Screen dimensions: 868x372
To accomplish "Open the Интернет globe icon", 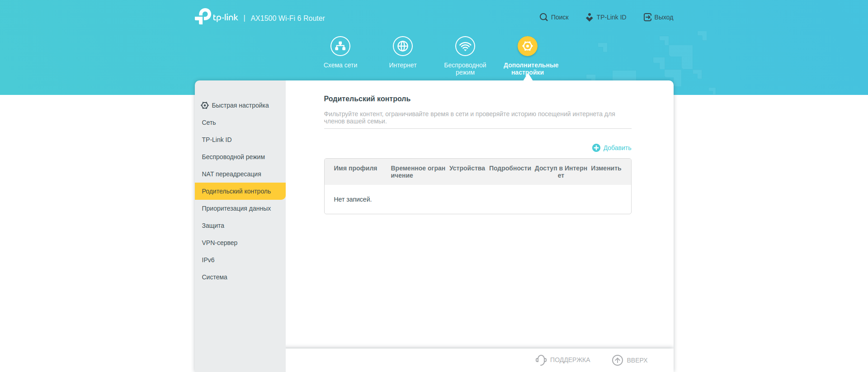I will [x=403, y=46].
